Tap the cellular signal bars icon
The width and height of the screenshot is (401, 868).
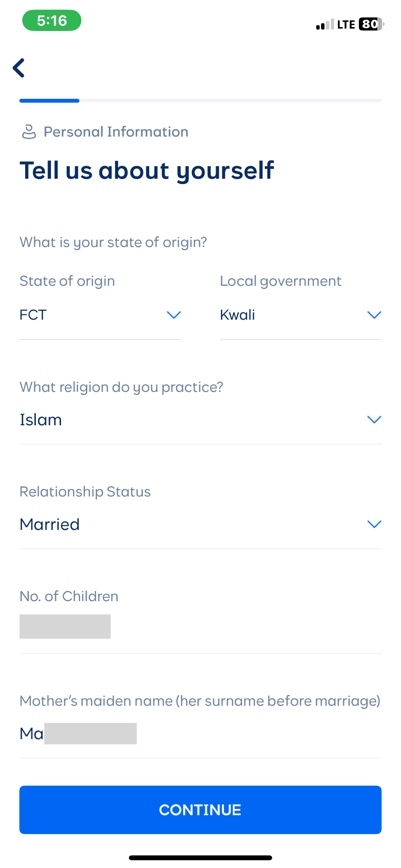click(x=325, y=25)
